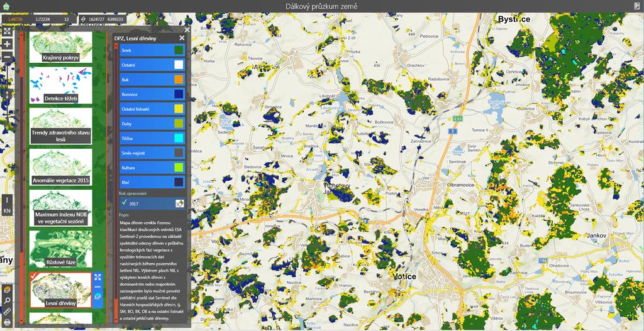The width and height of the screenshot is (644, 331).
Task: Click the green Smrk color swatch
Action: coord(179,50)
